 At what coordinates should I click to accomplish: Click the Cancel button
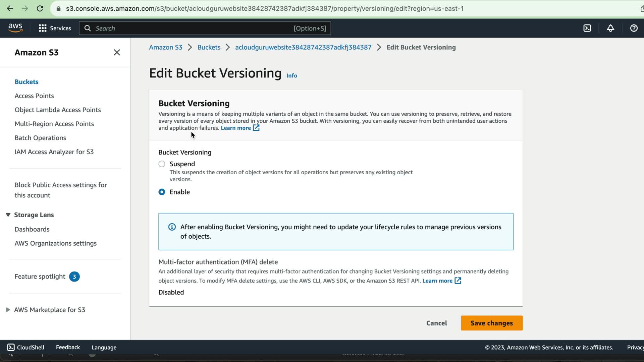(x=436, y=323)
